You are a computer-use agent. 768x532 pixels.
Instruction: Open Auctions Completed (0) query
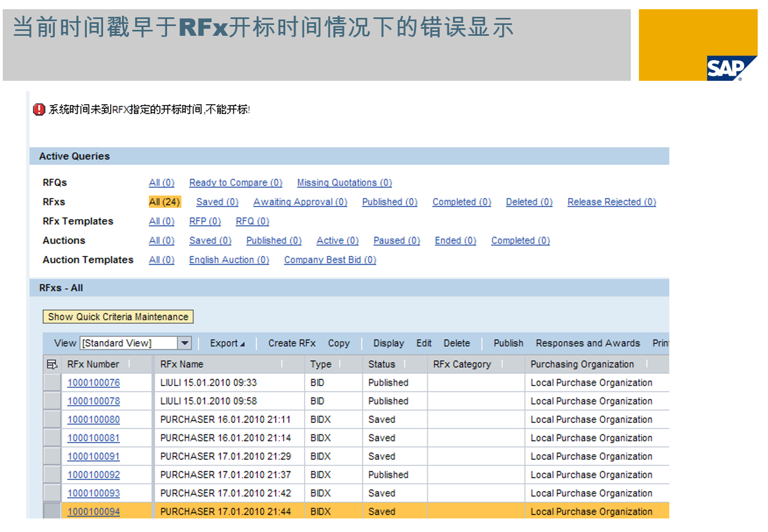click(521, 240)
